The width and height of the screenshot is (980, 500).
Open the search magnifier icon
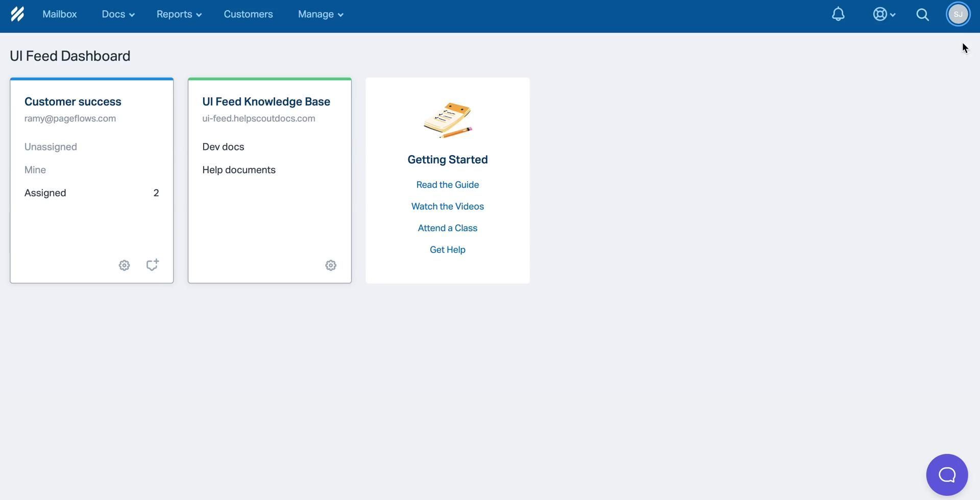point(922,14)
